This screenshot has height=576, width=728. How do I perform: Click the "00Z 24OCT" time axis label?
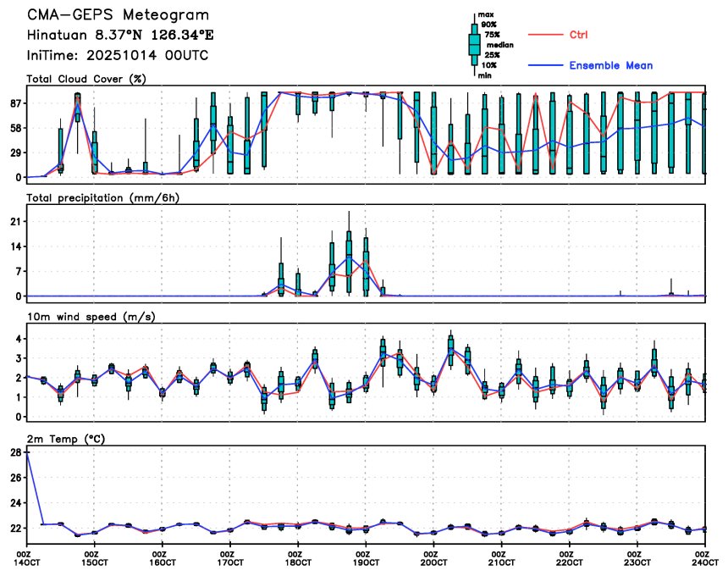(705, 558)
